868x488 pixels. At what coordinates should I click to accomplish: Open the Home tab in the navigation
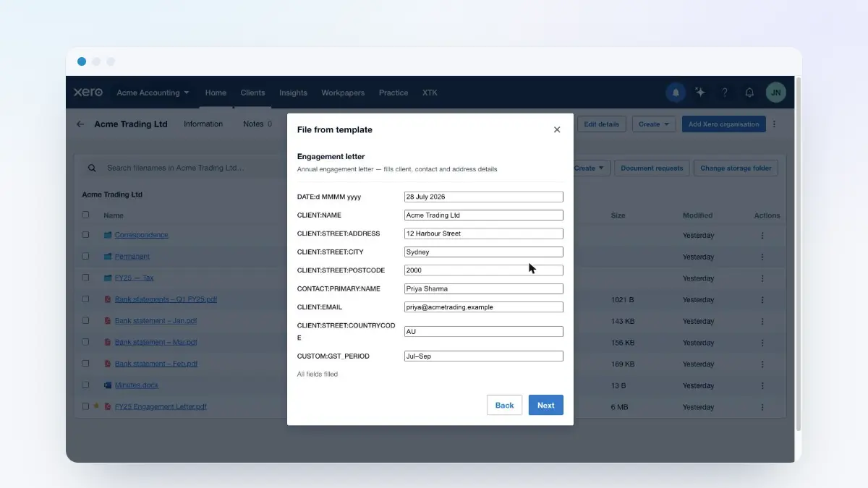coord(216,93)
